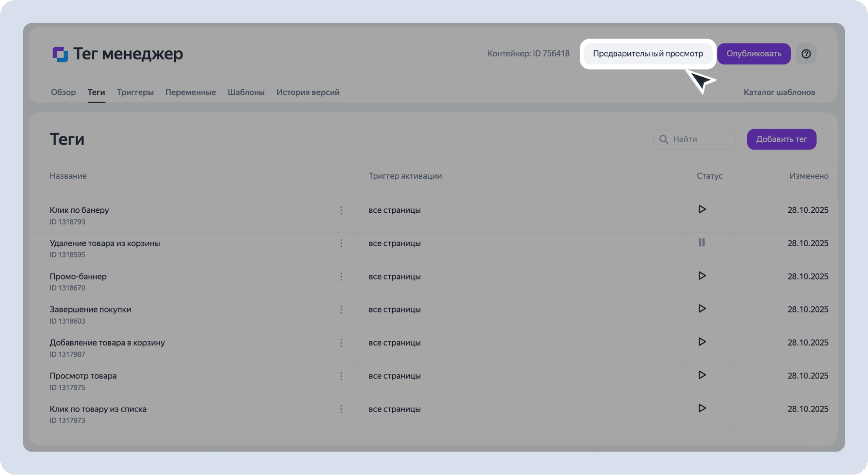Focus the Найти search field
Viewport: 868px width, 475px height.
pyautogui.click(x=700, y=139)
